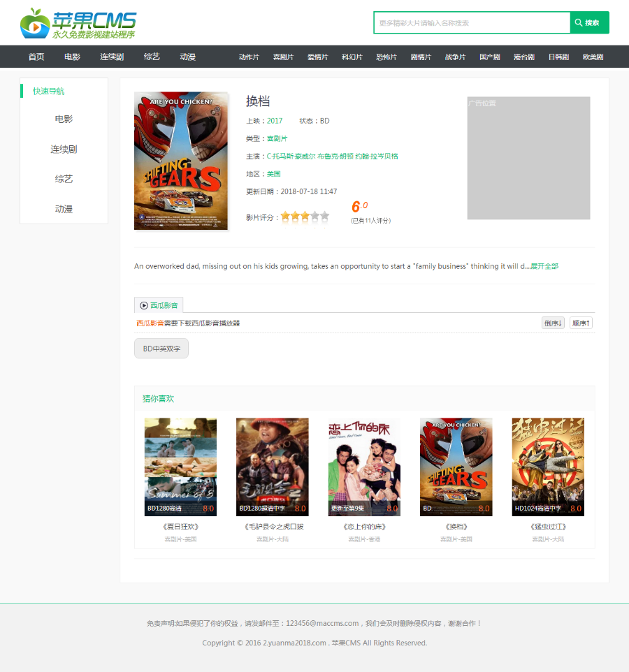Rate the film five stars
629x672 pixels.
[324, 216]
